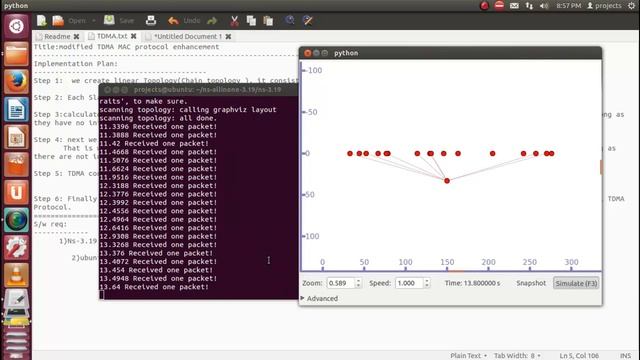The width and height of the screenshot is (640, 360).
Task: Click terminal line '11.3396 Received one packet!'
Action: point(158,127)
